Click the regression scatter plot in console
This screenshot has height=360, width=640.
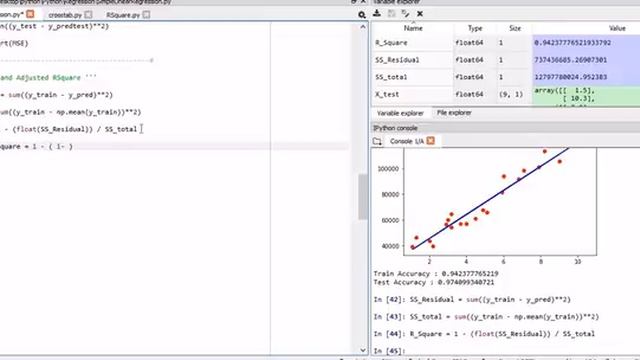pyautogui.click(x=500, y=202)
